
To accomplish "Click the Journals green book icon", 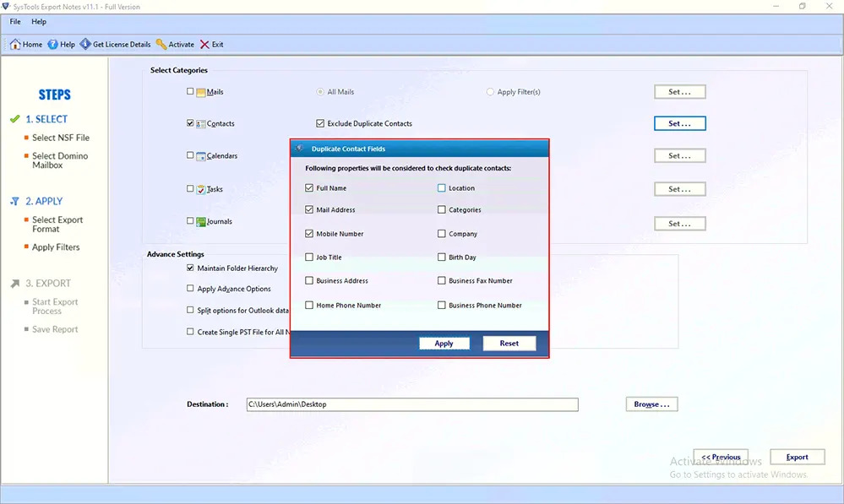I will point(201,222).
